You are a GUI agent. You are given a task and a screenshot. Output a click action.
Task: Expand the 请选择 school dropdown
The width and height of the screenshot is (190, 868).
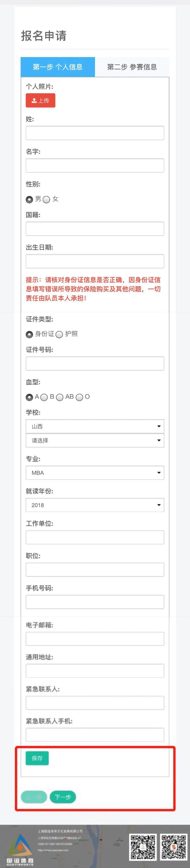pos(95,440)
